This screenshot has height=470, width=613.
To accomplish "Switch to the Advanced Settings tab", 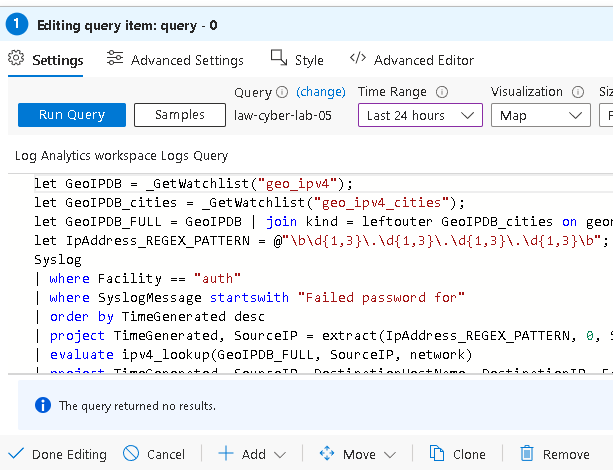I will (175, 60).
